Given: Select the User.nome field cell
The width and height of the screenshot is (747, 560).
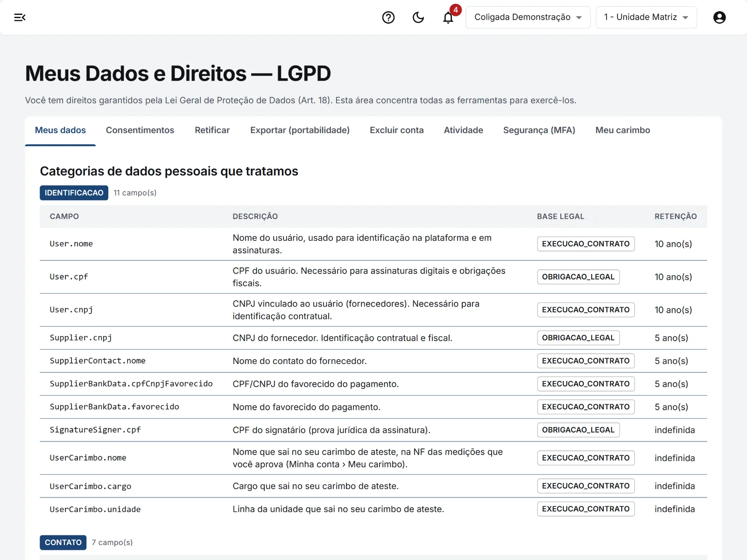Looking at the screenshot, I should pos(71,244).
